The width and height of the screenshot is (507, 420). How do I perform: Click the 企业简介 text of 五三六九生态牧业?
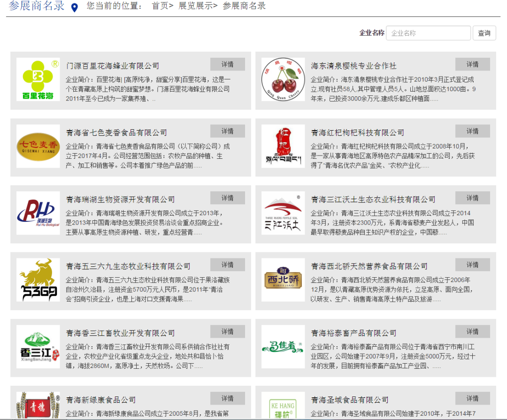148,289
